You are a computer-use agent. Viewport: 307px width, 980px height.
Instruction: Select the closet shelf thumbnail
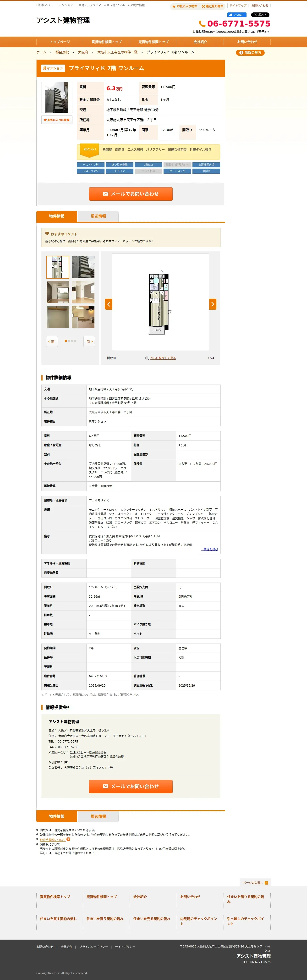[58, 317]
